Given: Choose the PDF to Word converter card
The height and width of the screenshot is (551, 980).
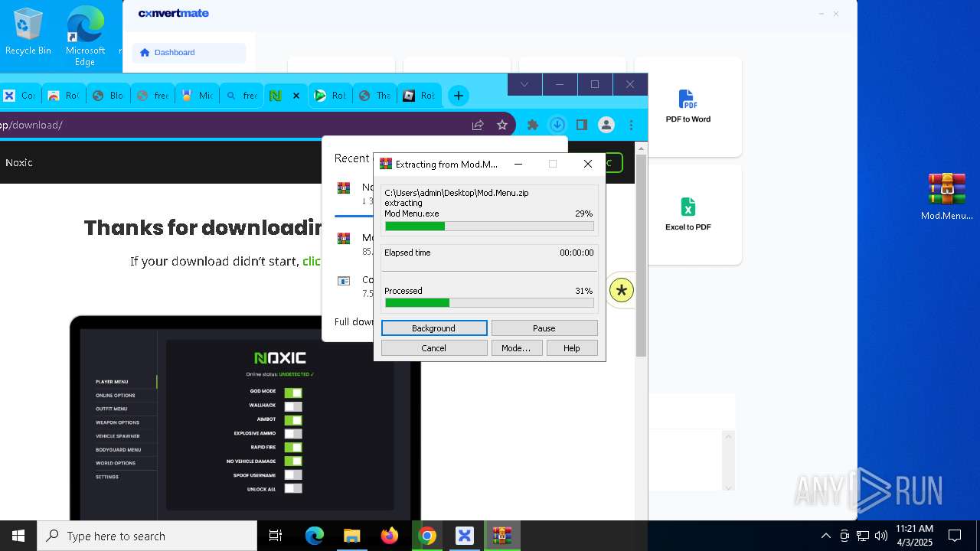Looking at the screenshot, I should pyautogui.click(x=688, y=107).
